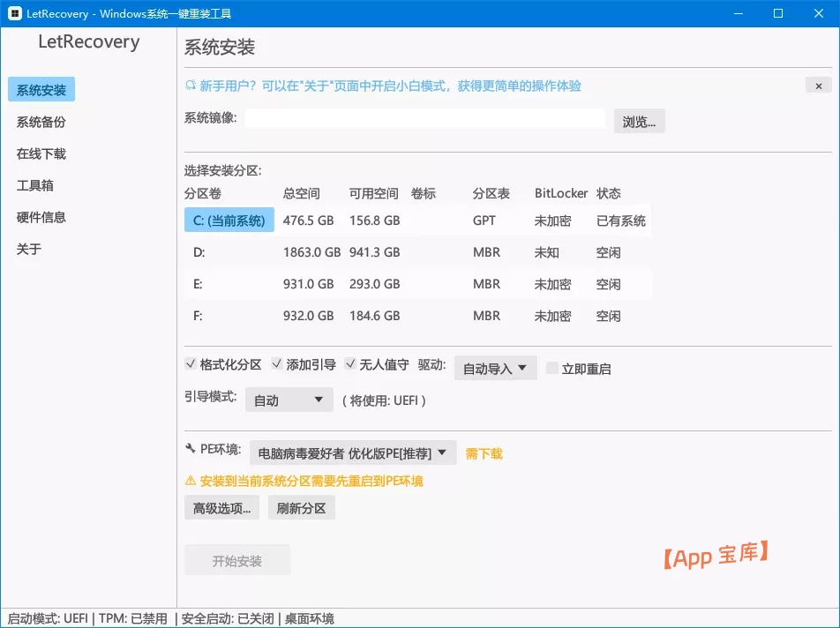Expand the 引导模式 boot mode selector

click(289, 400)
